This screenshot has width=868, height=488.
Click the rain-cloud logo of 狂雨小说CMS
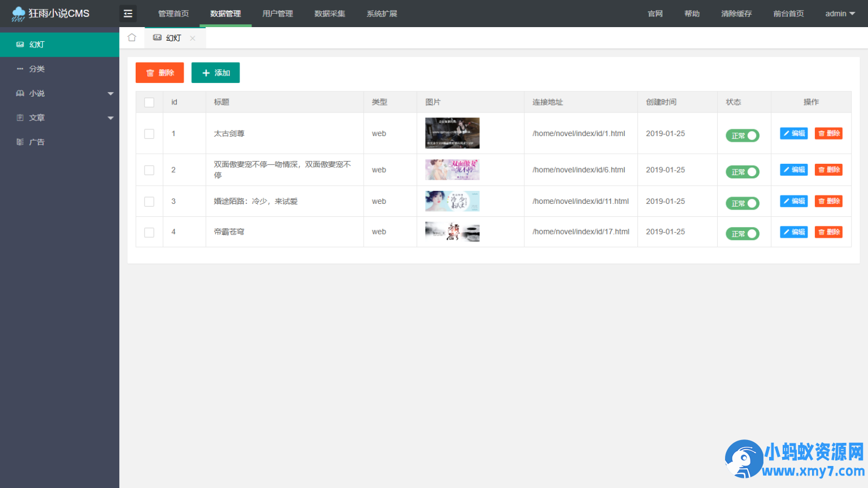19,14
